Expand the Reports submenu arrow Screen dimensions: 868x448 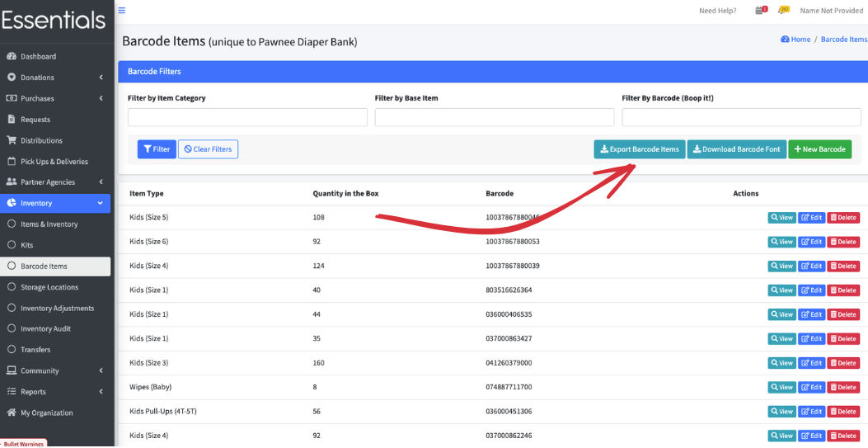[101, 392]
